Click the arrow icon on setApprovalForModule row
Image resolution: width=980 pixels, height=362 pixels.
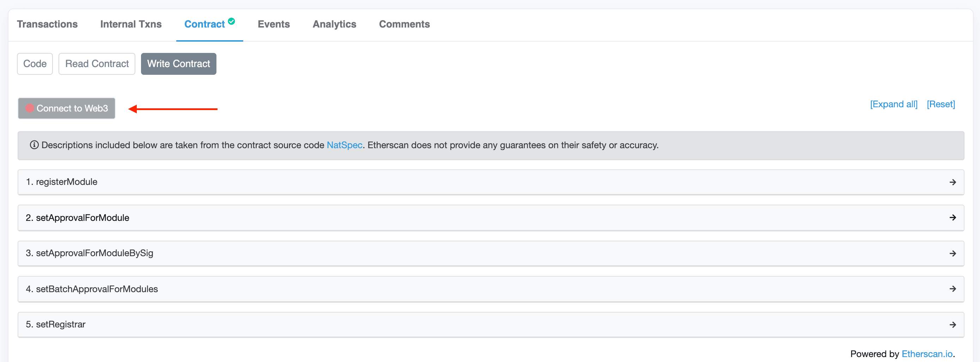[x=953, y=218]
